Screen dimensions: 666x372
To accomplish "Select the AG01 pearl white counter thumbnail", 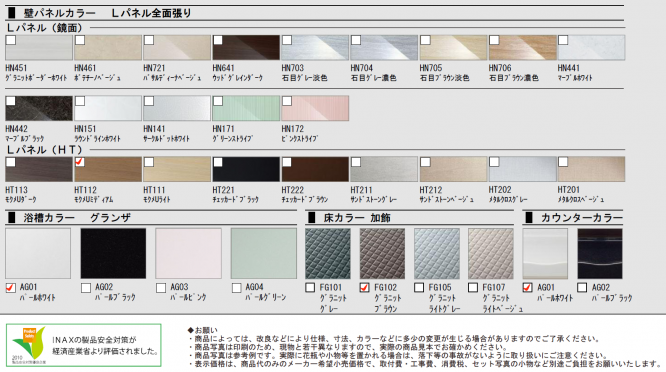I will (x=545, y=254).
